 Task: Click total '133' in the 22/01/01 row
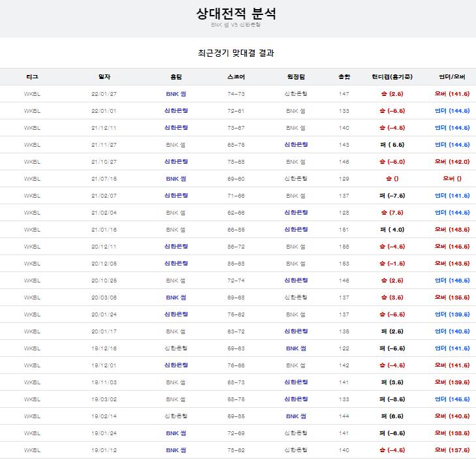tap(344, 111)
